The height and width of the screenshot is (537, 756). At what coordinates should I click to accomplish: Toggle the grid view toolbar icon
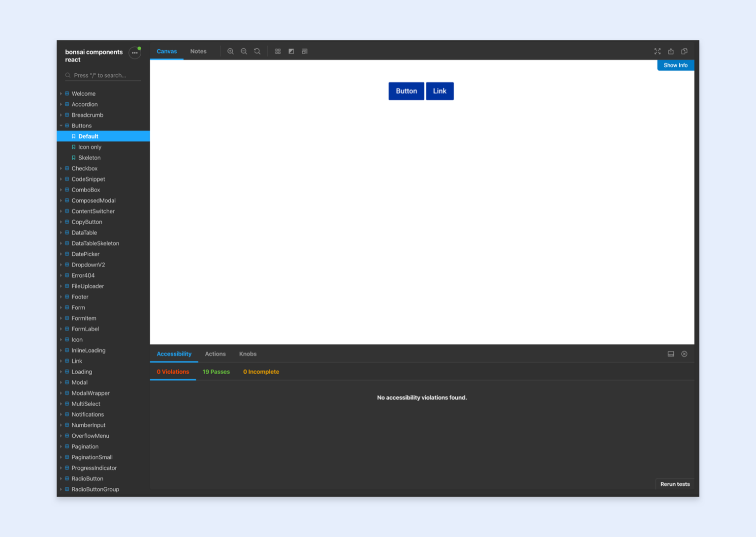coord(278,51)
